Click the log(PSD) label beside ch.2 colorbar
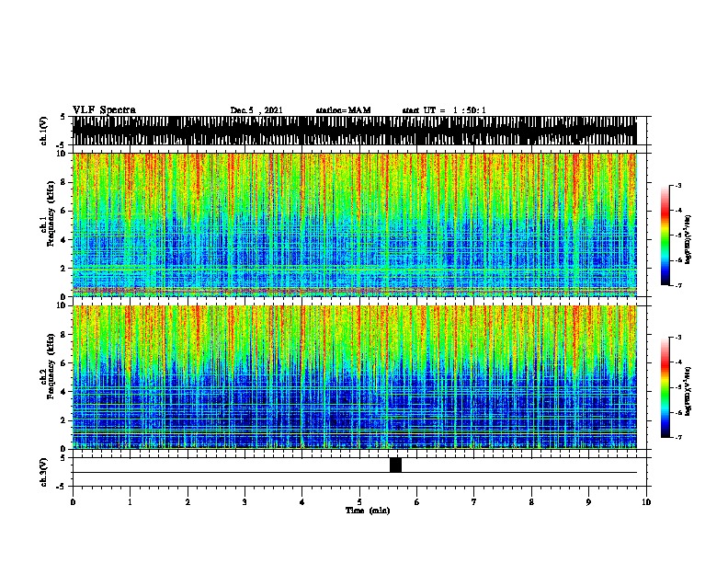 688,391
